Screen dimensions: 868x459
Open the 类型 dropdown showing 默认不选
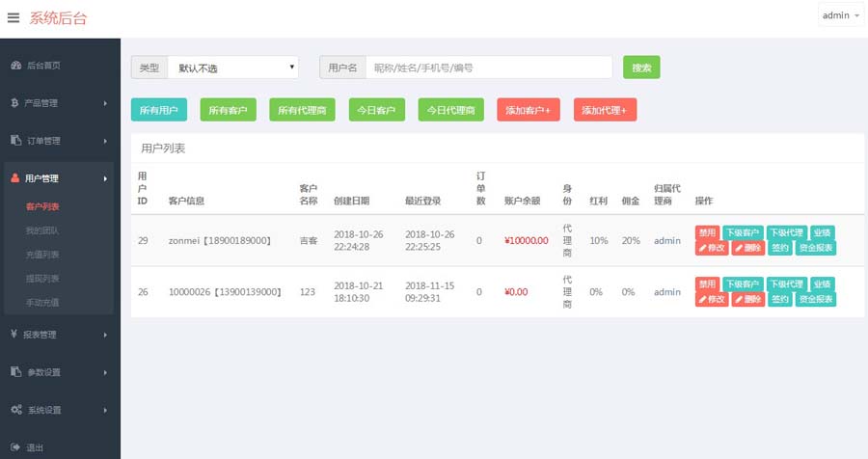tap(233, 67)
